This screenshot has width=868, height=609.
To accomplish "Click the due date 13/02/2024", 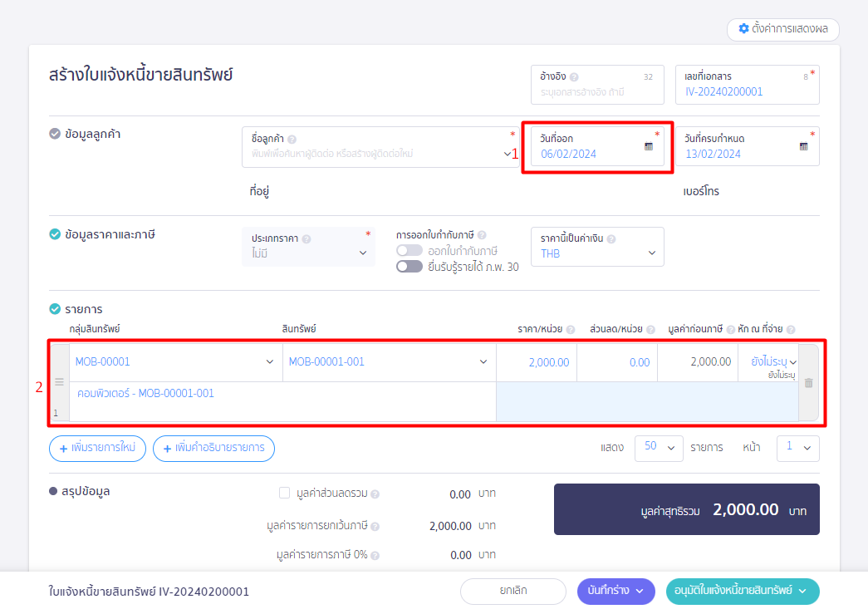I will tap(713, 154).
